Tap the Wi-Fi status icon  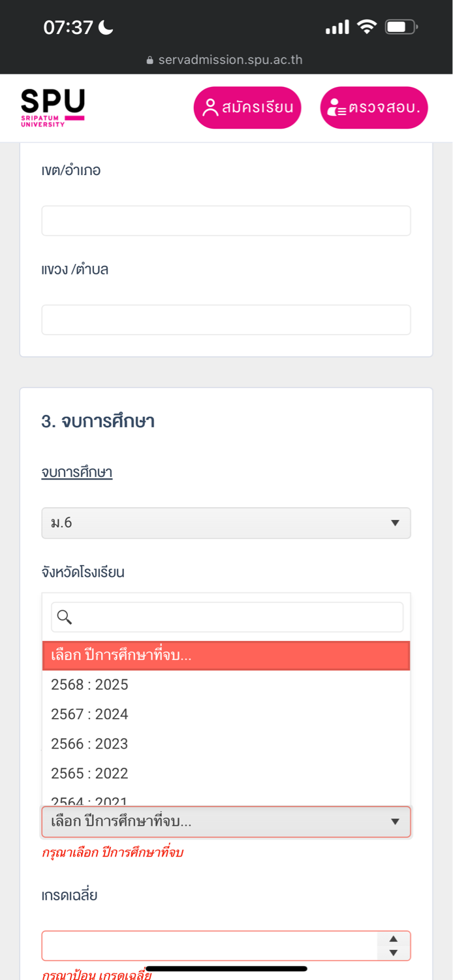coord(367,27)
